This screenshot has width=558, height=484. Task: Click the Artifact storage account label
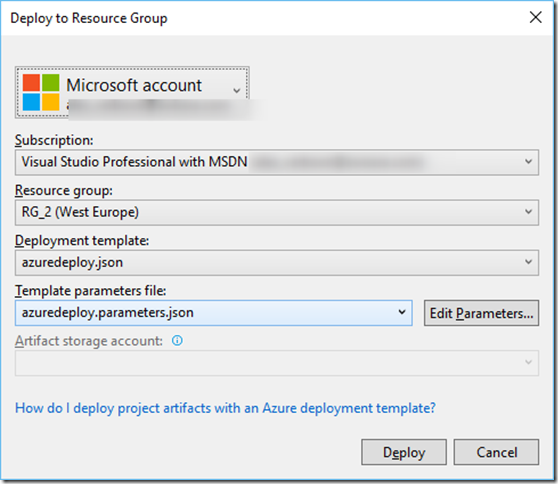coord(89,341)
